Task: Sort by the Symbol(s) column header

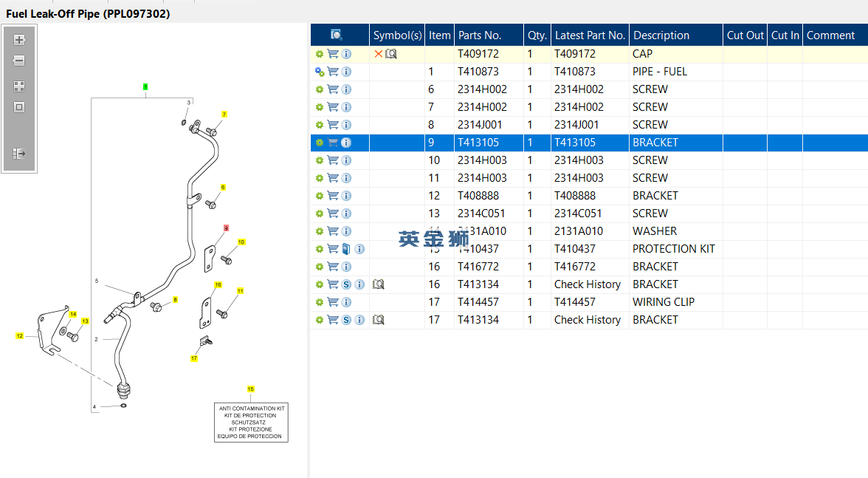Action: (x=397, y=35)
